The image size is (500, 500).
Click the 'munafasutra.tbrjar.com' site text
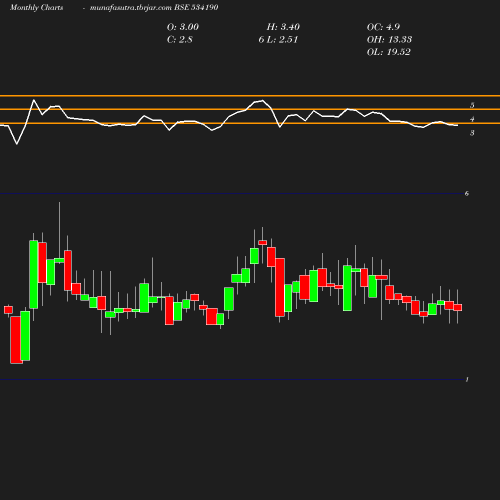pyautogui.click(x=131, y=8)
